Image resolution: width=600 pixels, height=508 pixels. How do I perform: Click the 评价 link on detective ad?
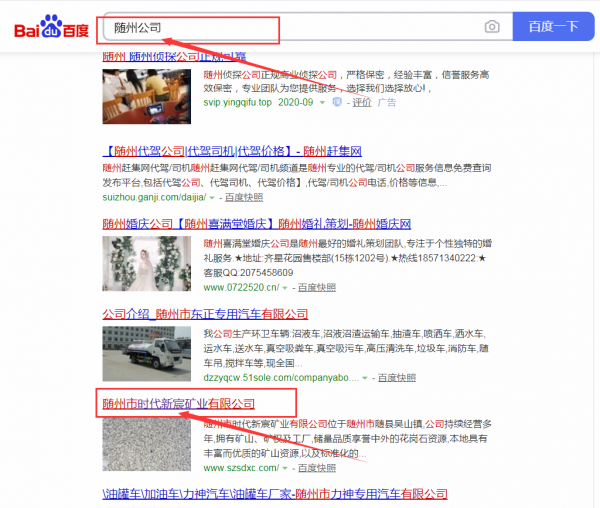click(359, 102)
